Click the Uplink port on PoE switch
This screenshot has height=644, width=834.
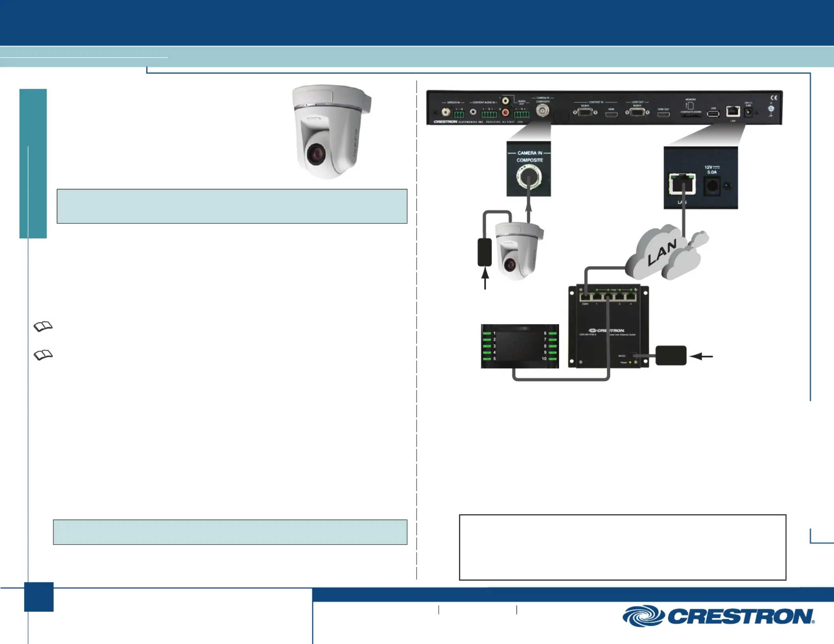tap(585, 297)
